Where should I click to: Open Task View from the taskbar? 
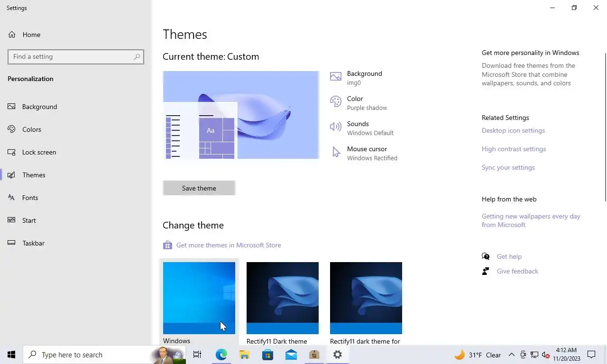coord(197,355)
